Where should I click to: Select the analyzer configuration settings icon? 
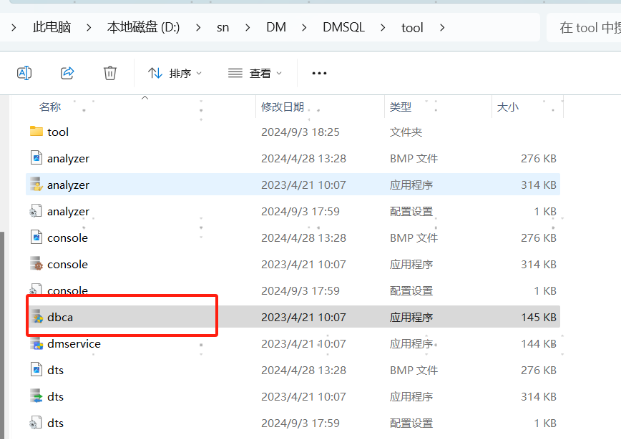tap(36, 211)
